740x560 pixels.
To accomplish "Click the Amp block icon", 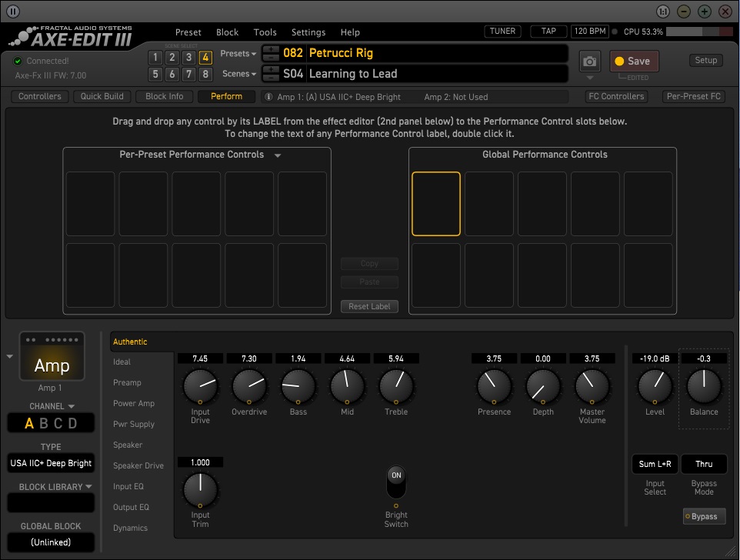I will (52, 356).
